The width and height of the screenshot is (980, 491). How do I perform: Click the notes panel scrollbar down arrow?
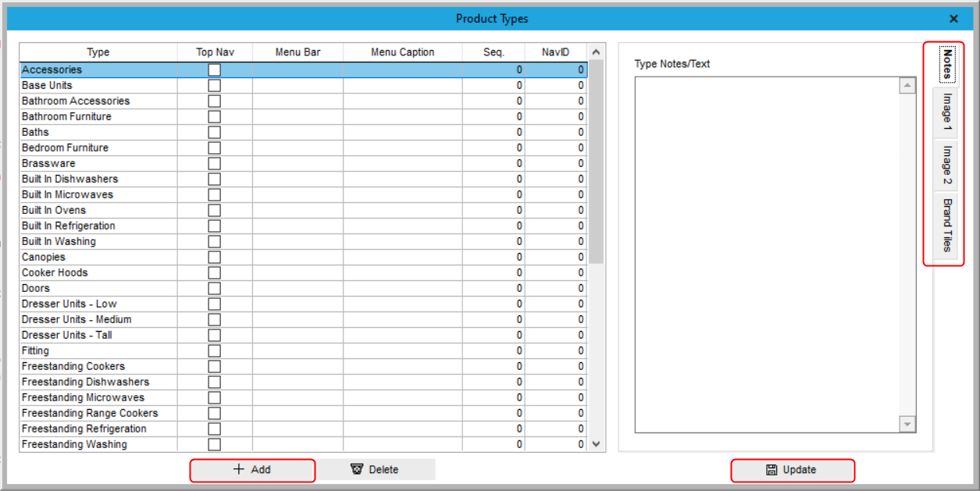click(x=907, y=424)
